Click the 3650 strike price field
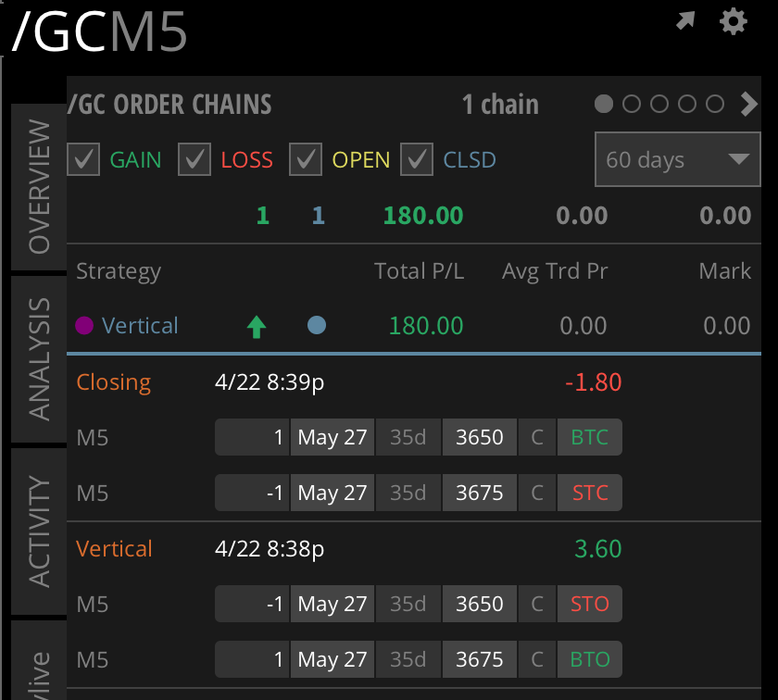The height and width of the screenshot is (700, 778). [479, 437]
